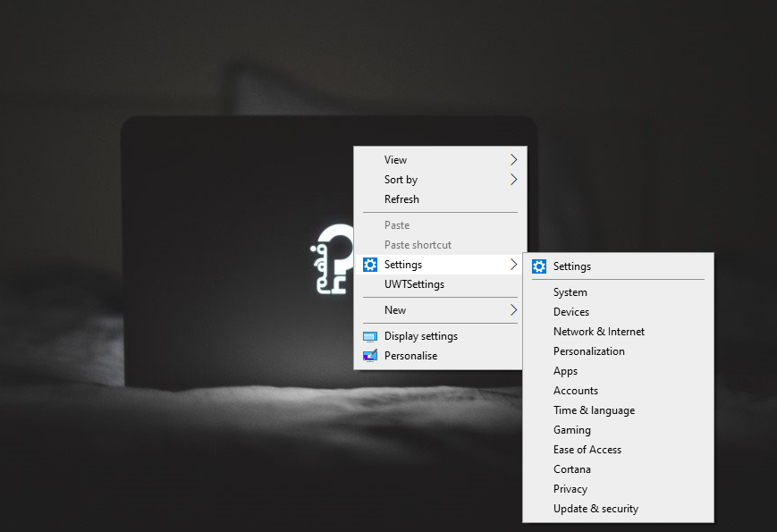The width and height of the screenshot is (777, 532).
Task: Choose Personalization in the submenu
Action: pos(618,351)
